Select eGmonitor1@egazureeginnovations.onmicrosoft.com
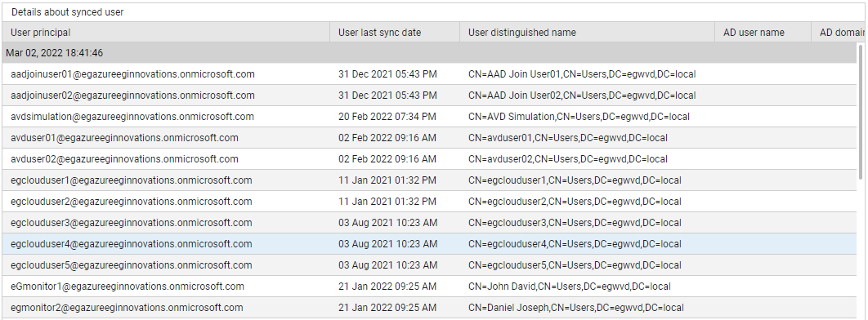The image size is (868, 320). (128, 287)
